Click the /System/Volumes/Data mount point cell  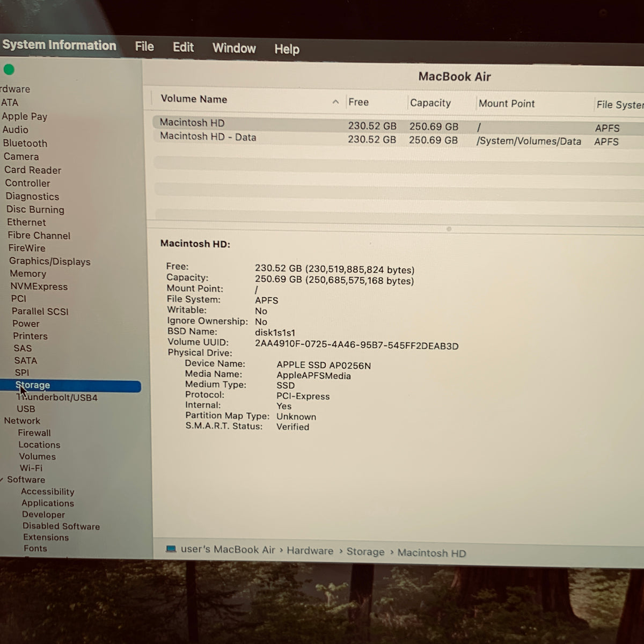(529, 141)
